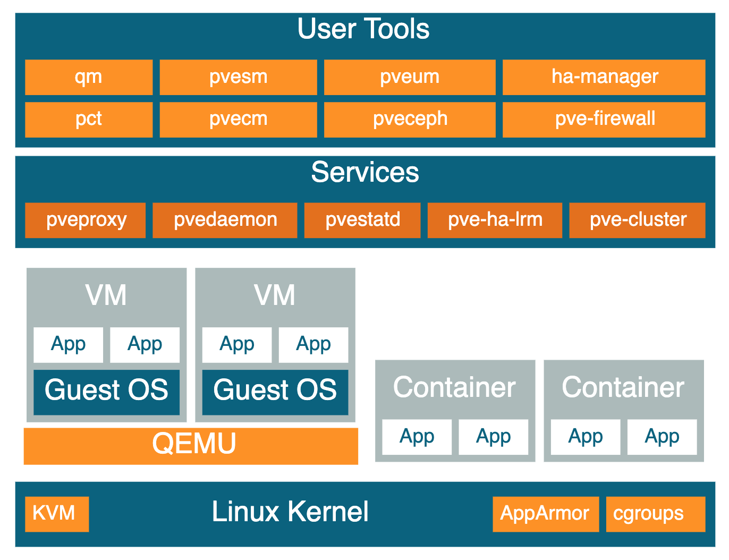Select the ha-manager box

pyautogui.click(x=604, y=77)
